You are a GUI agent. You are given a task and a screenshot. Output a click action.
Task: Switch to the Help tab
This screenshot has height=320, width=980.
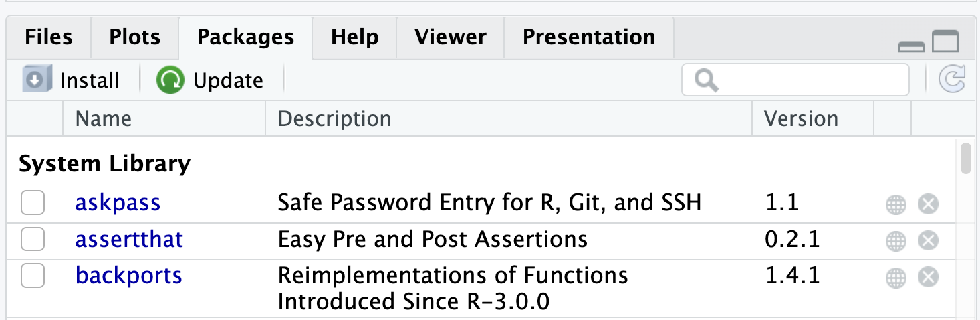pyautogui.click(x=354, y=37)
